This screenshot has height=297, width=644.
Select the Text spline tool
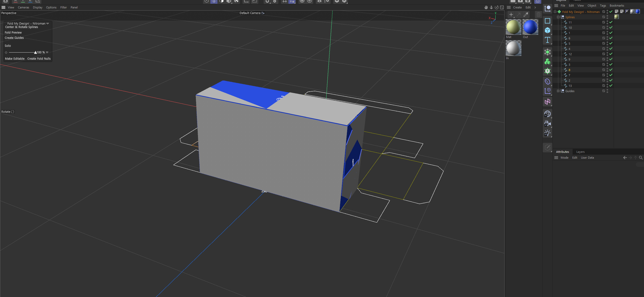(548, 40)
